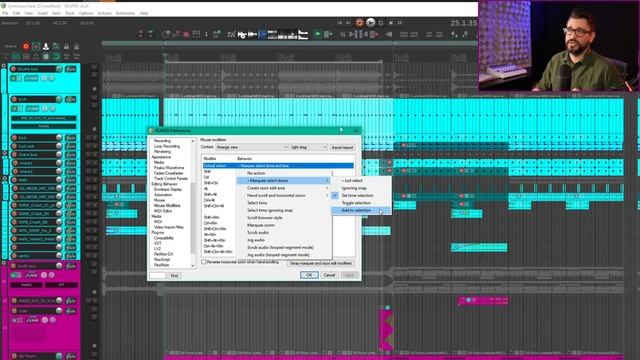Toggle the transport Repeat loop button
This screenshot has width=640, height=360.
click(381, 23)
